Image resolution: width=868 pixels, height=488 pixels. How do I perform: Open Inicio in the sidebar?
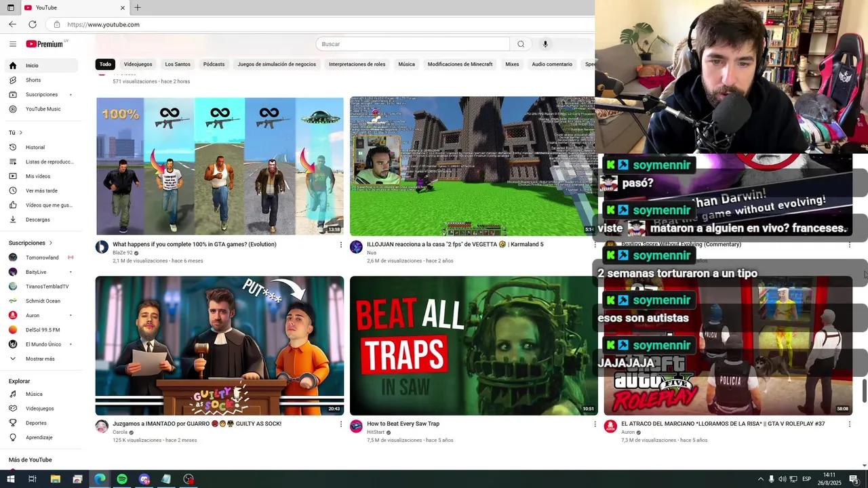click(42, 66)
